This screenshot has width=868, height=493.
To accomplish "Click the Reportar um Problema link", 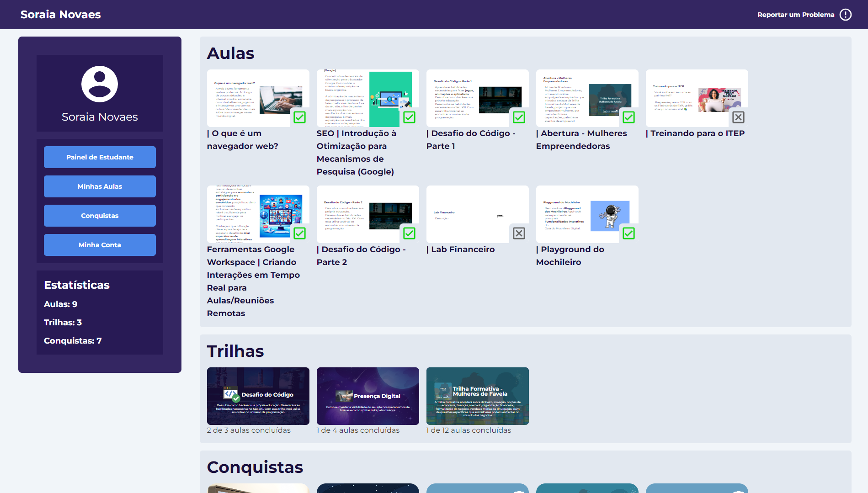I will (x=796, y=14).
